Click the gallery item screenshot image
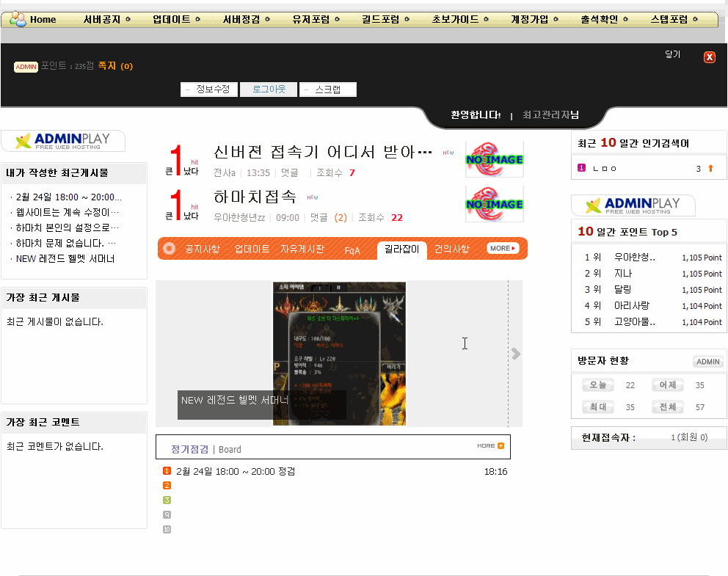The image size is (728, 576). [x=339, y=353]
